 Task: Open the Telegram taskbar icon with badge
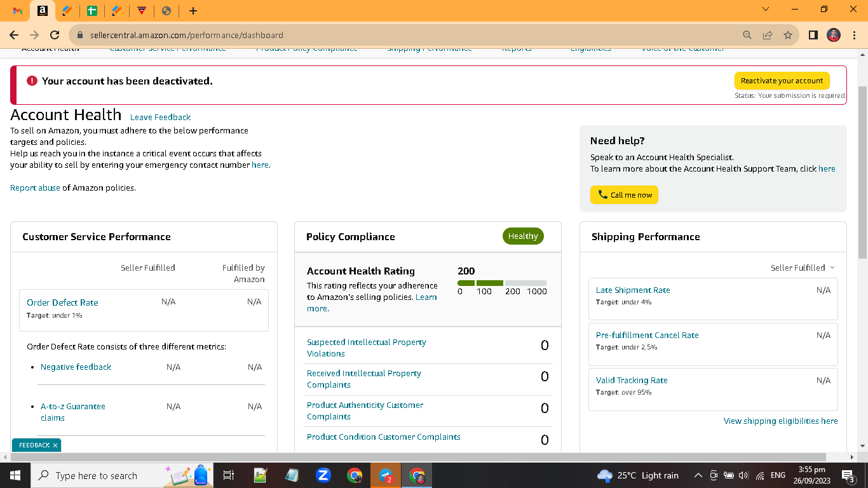tap(386, 475)
